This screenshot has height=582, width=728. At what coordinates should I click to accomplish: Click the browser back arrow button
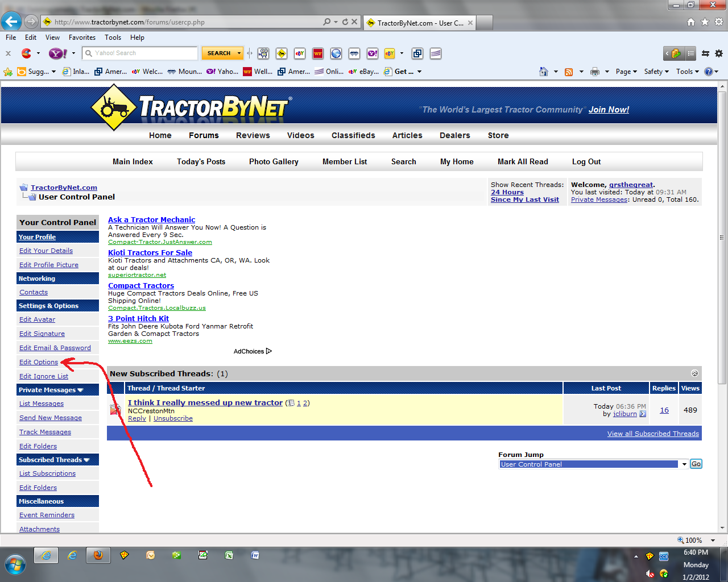point(11,22)
